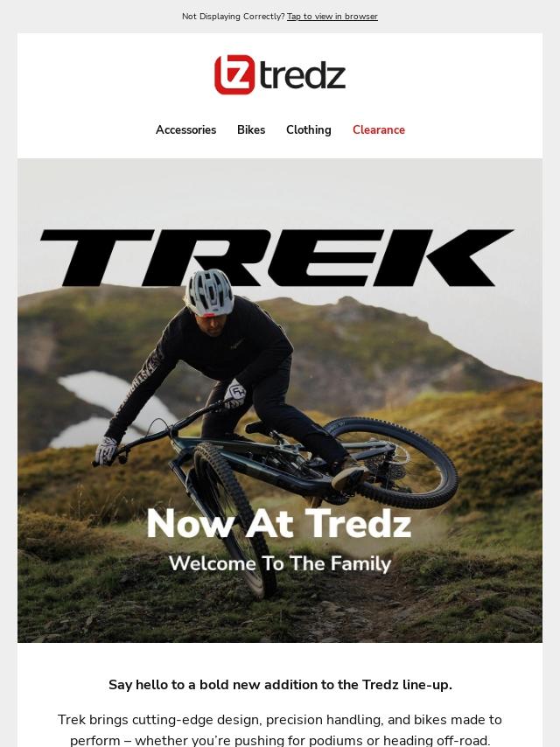Click the red Tredz 'tz' logo icon

click(234, 75)
